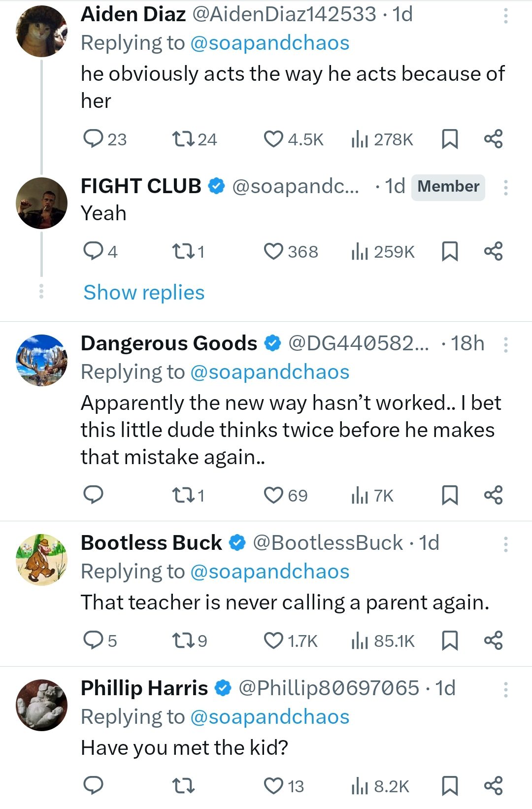The width and height of the screenshot is (532, 809).
Task: Bookmark Phillip Harris's tweet
Action: coord(449,786)
